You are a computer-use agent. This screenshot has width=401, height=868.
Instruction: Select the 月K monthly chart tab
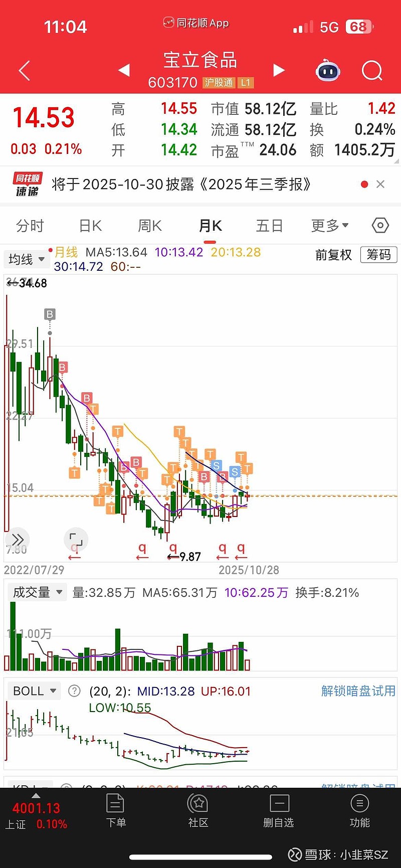point(210,226)
